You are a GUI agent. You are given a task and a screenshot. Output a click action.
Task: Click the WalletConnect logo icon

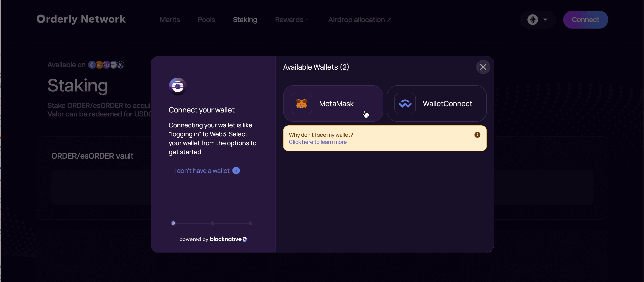tap(405, 104)
